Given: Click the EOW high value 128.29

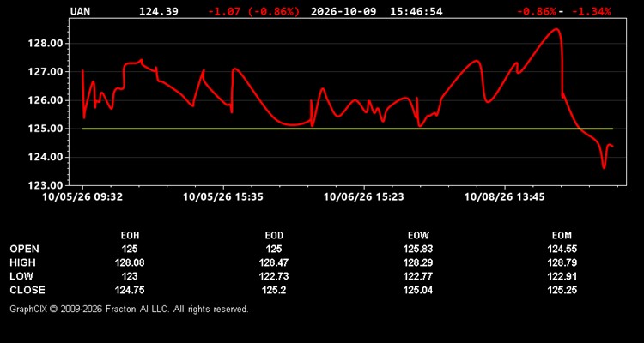Looking at the screenshot, I should click(418, 262).
